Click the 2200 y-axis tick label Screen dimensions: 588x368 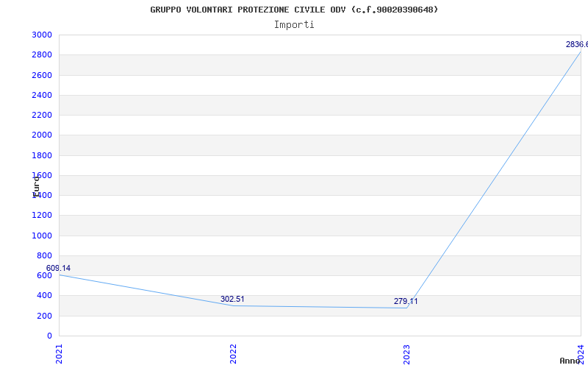pyautogui.click(x=42, y=115)
